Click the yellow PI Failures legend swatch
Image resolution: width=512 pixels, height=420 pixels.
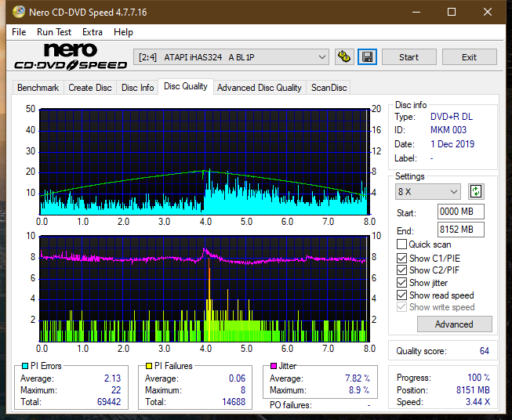(149, 366)
